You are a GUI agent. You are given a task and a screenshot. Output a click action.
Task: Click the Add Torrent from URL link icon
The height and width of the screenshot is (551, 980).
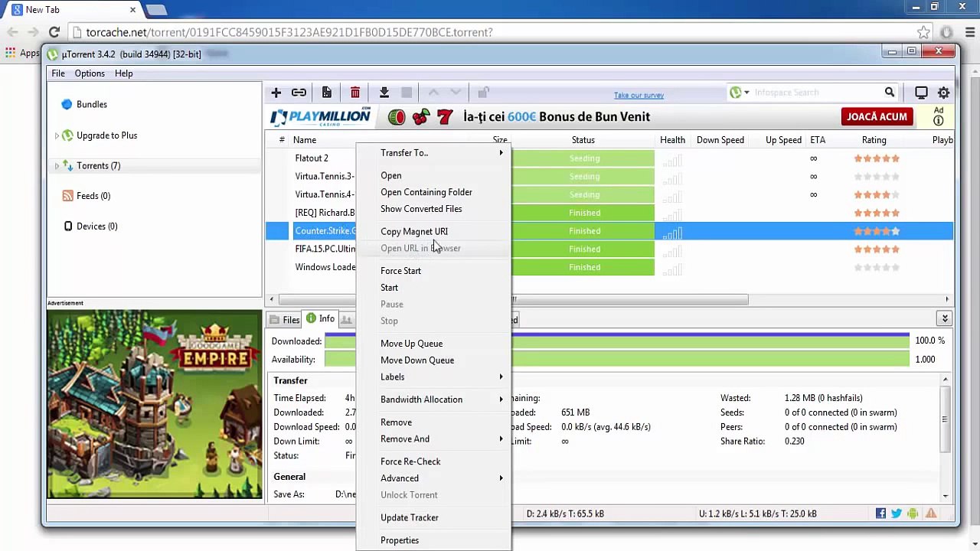coord(299,93)
